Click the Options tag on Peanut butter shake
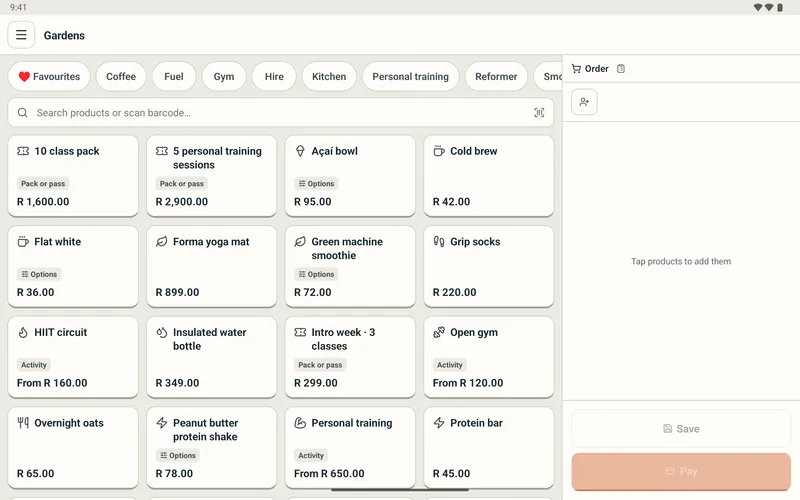 click(178, 456)
